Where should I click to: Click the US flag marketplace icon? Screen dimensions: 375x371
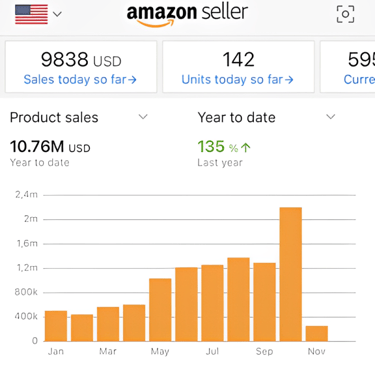[x=31, y=14]
